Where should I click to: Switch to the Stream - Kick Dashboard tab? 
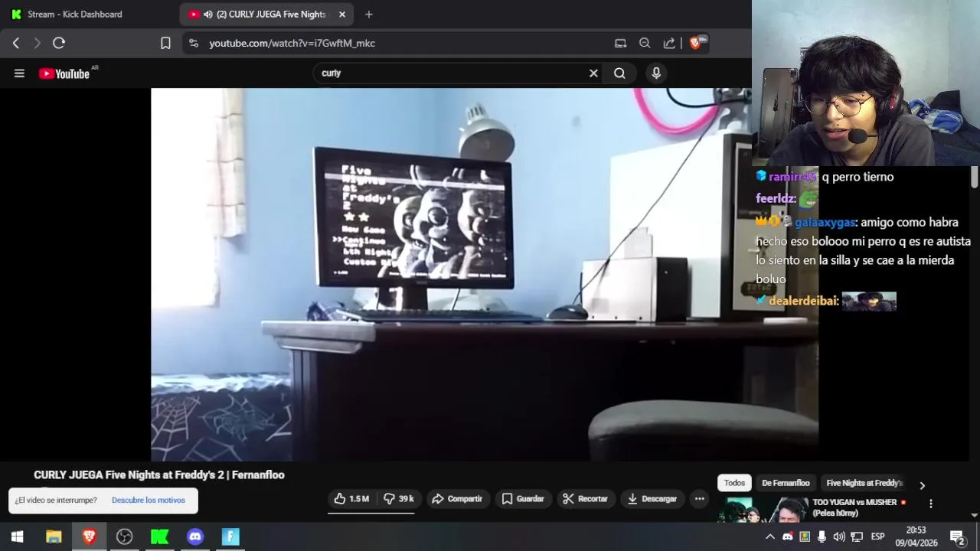coord(75,14)
